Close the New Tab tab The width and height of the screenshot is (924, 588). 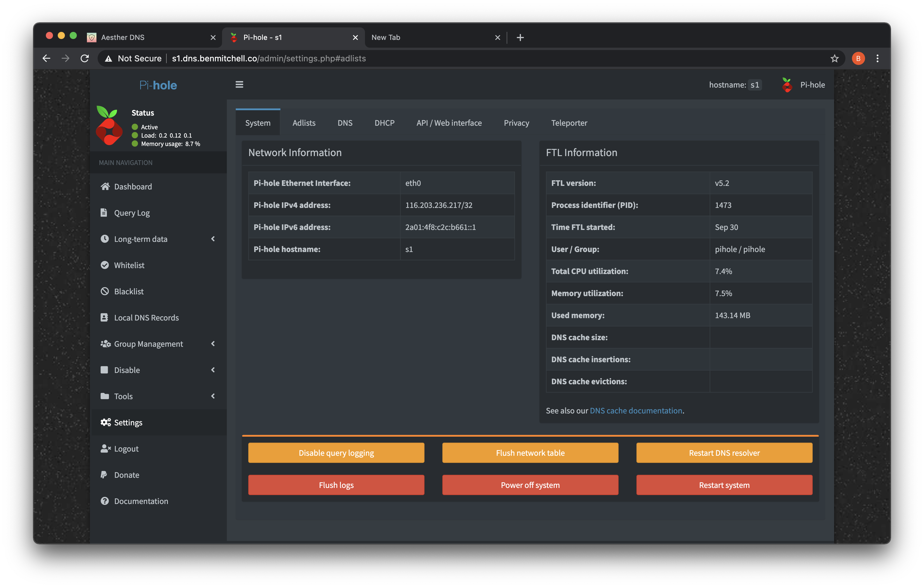(x=498, y=37)
